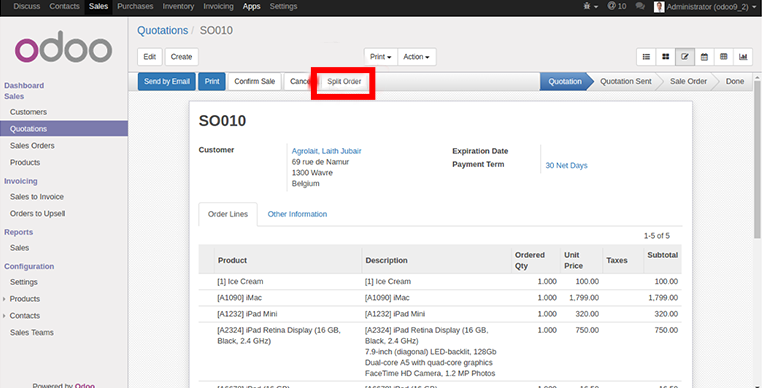Open the Sales top menu
The width and height of the screenshot is (764, 388).
(x=98, y=6)
